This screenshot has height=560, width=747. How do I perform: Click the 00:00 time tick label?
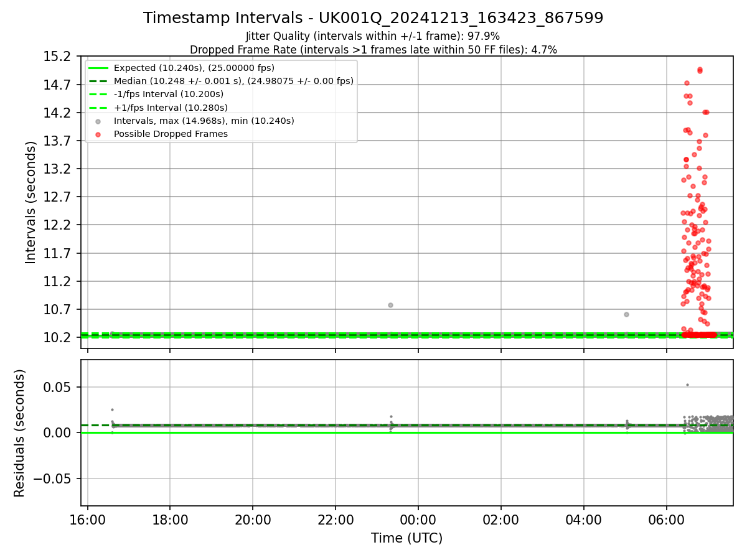pos(418,520)
